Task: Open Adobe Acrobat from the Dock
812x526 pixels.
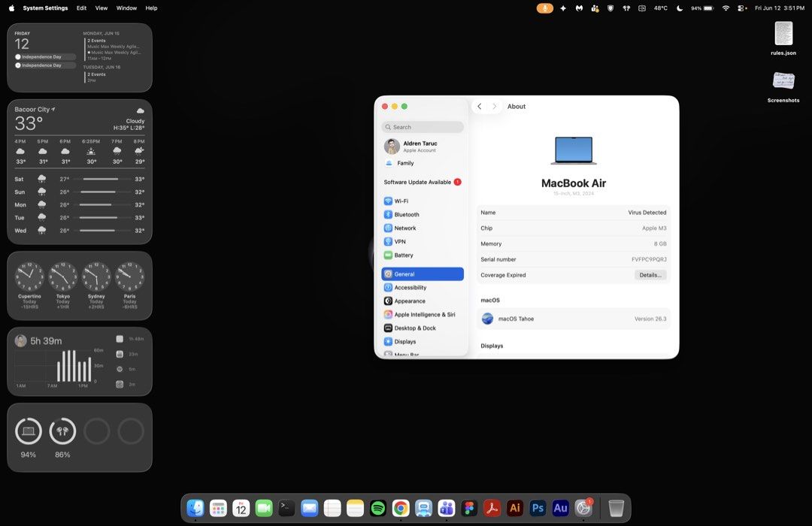Action: click(492, 509)
